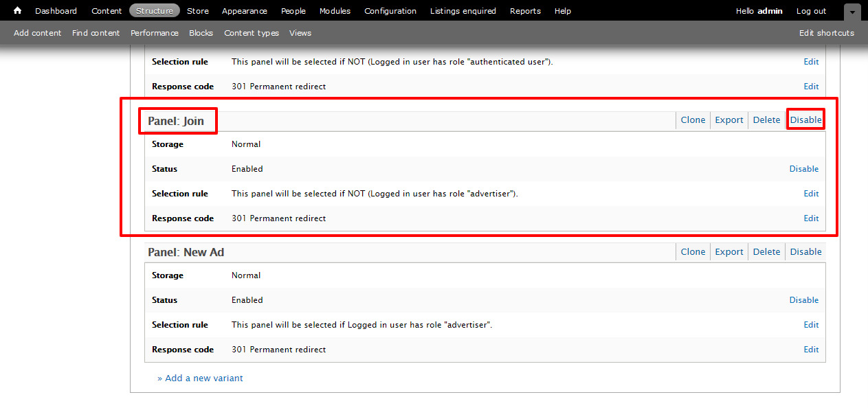Open the Views shortcut

click(300, 33)
